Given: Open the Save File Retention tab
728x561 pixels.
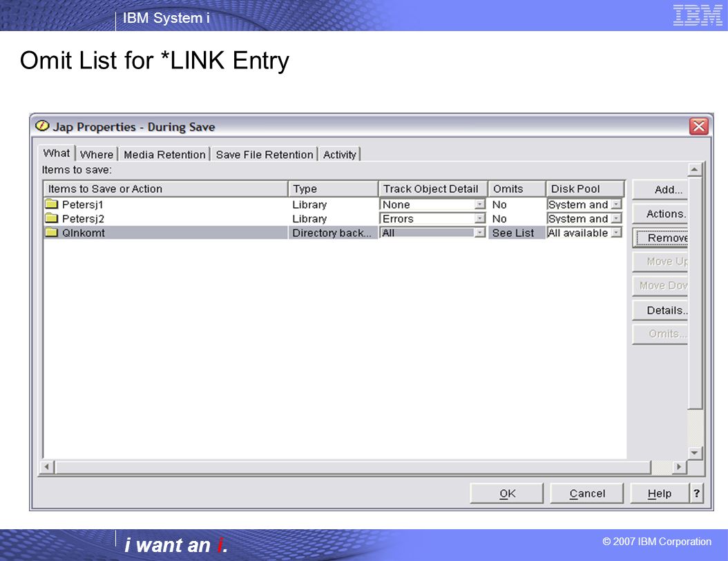Looking at the screenshot, I should click(264, 155).
